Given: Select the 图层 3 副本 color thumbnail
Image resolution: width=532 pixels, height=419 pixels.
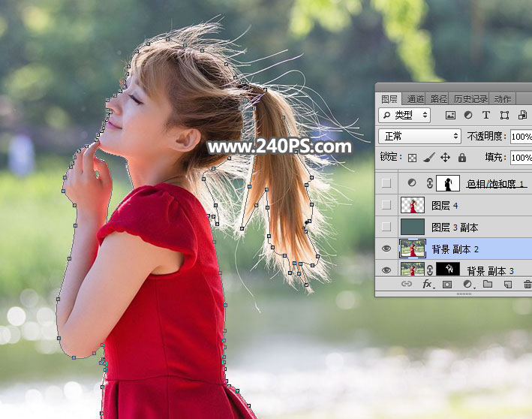Looking at the screenshot, I should 413,227.
